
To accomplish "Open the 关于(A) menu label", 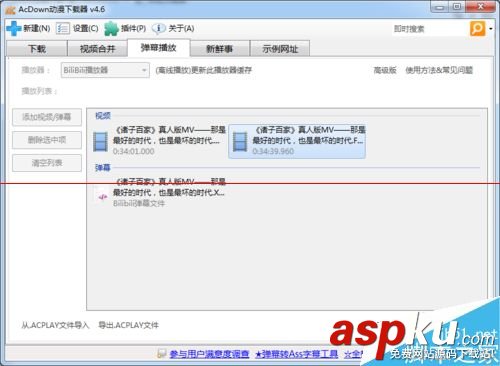I will pyautogui.click(x=181, y=29).
